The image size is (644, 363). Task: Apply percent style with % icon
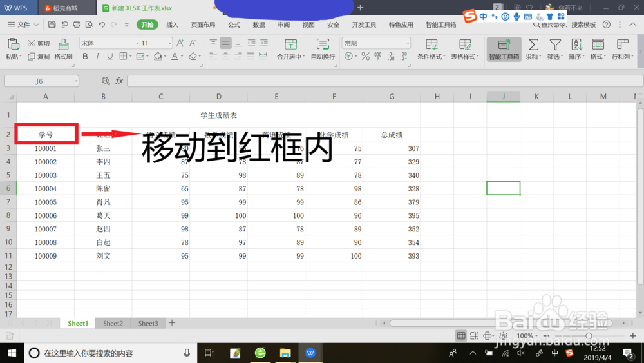point(365,56)
